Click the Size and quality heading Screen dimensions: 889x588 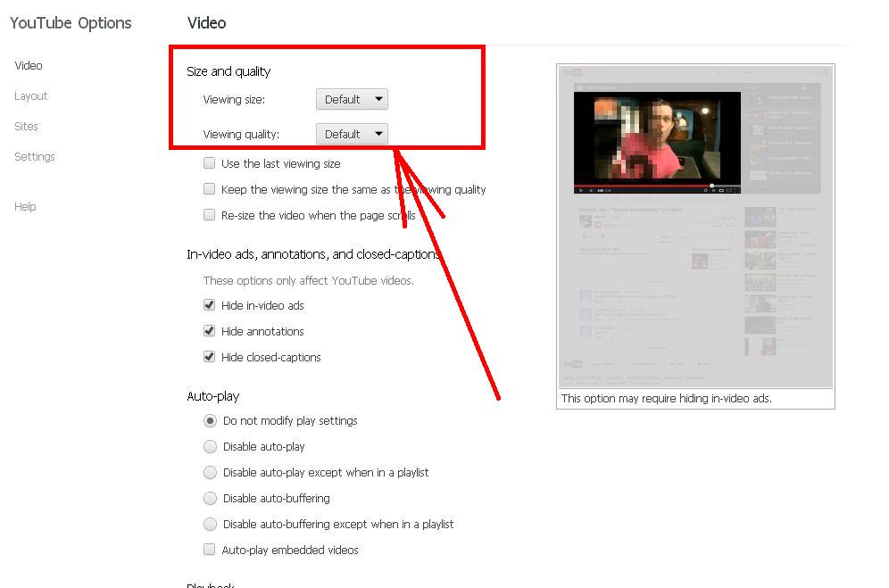(228, 71)
